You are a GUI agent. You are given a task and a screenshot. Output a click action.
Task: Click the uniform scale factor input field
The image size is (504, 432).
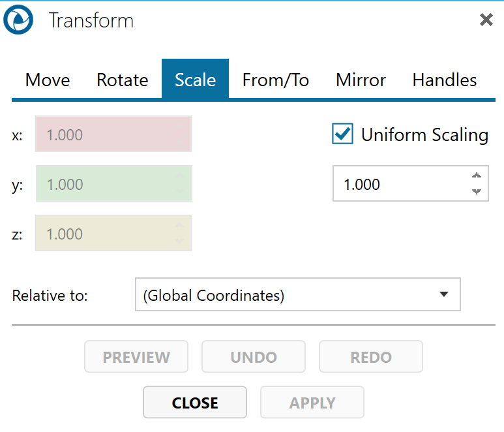(x=398, y=184)
